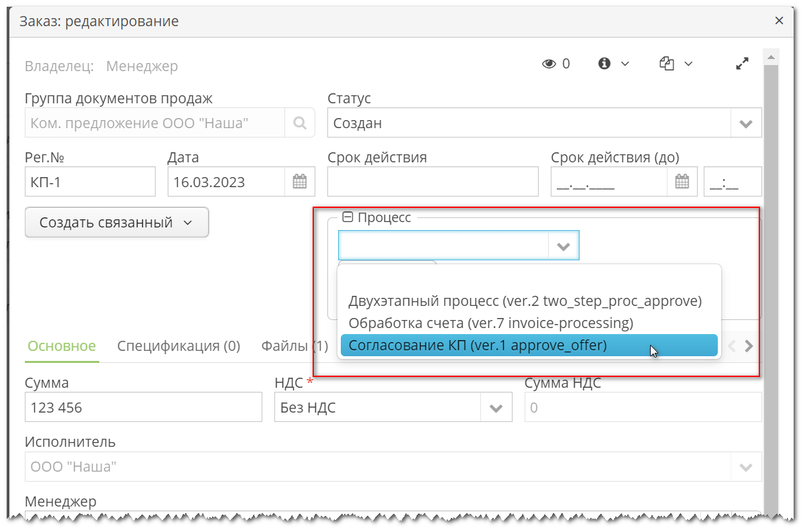Open the НДС dropdown list
801x532 pixels.
tap(496, 407)
